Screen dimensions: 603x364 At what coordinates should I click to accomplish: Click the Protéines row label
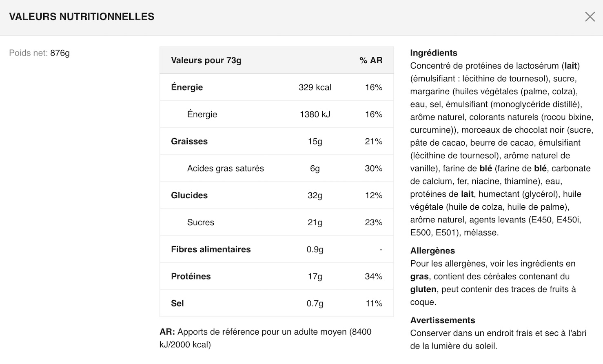191,276
